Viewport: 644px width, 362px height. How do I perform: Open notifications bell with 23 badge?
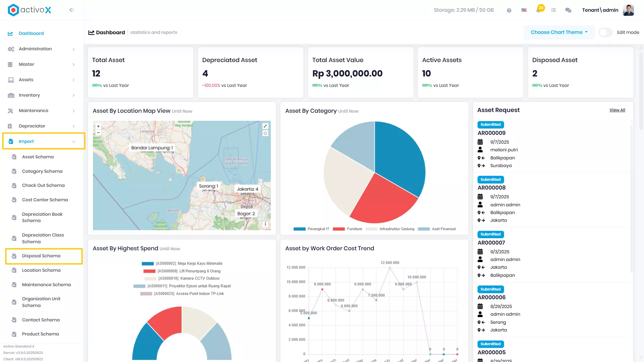539,10
